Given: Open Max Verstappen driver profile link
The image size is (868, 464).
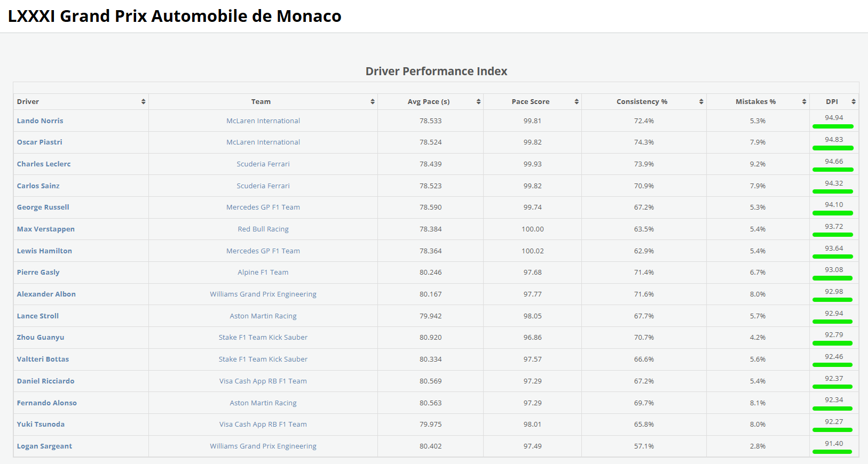Looking at the screenshot, I should [46, 229].
